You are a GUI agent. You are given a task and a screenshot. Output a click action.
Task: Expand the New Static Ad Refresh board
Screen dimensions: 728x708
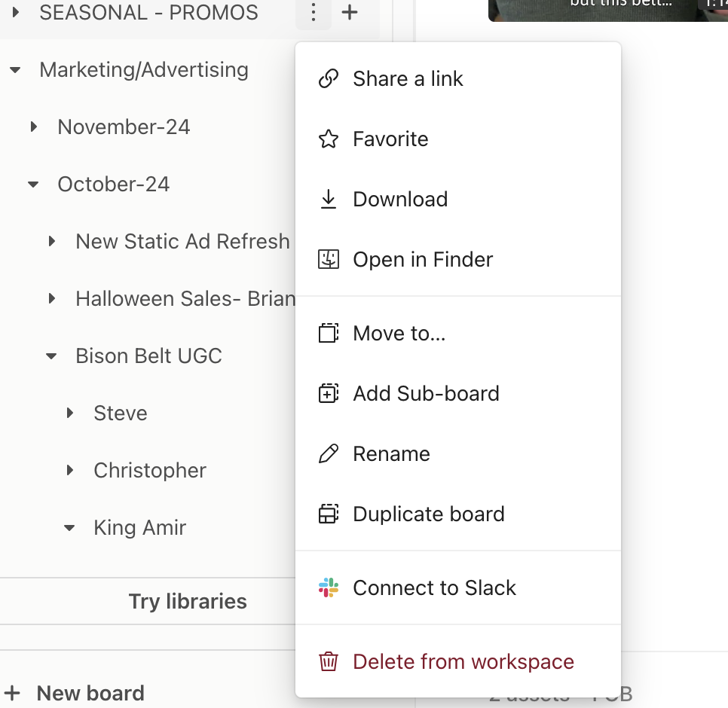[x=51, y=242]
